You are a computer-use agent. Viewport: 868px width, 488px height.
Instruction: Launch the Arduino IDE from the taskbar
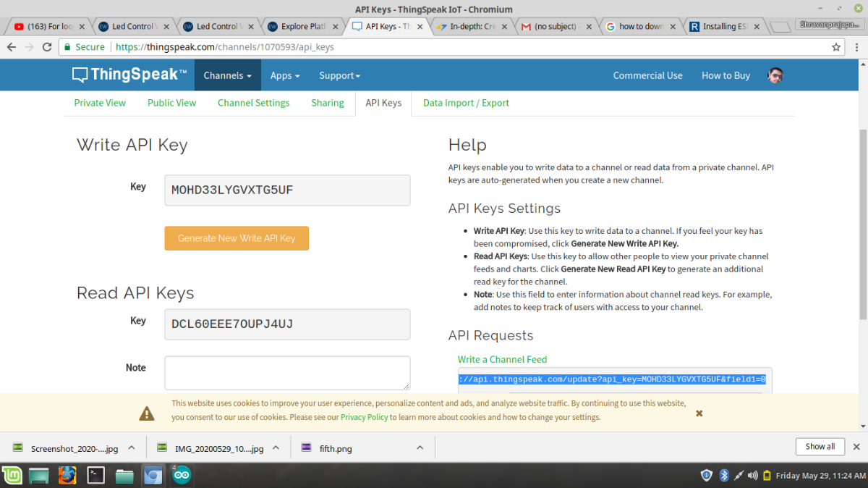[x=182, y=476]
